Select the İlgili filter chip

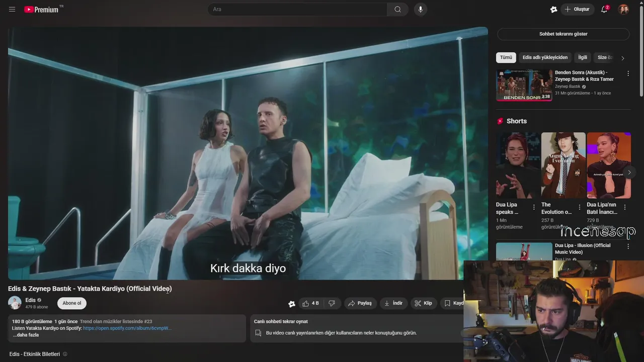tap(583, 57)
